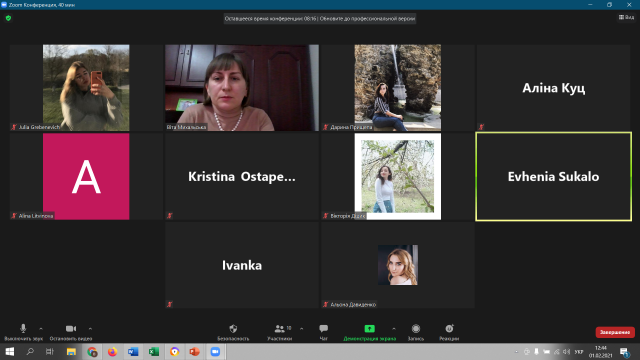Click the system volume tray icon
Viewport: 640px width, 360px height.
click(x=567, y=352)
